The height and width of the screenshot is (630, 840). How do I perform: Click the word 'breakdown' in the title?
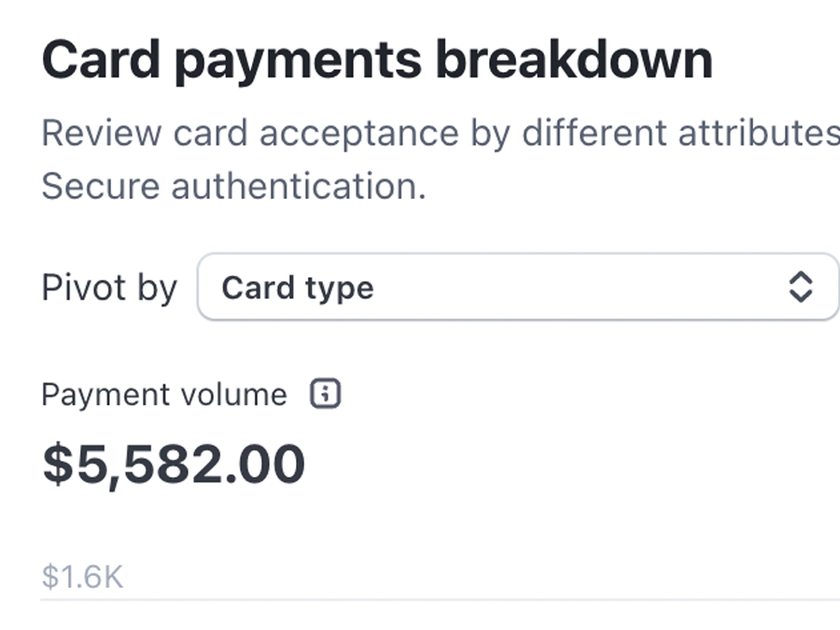(574, 60)
